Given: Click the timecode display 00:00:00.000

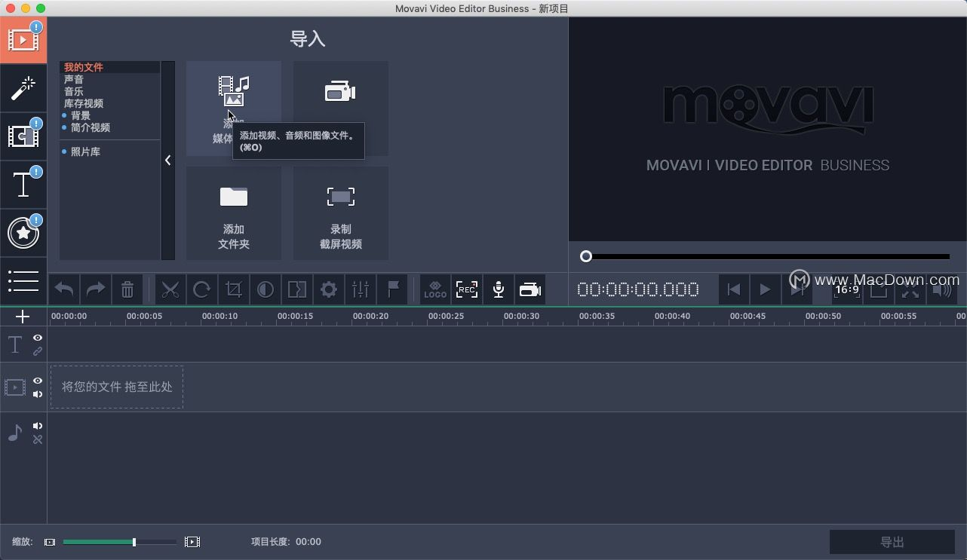Looking at the screenshot, I should pos(638,289).
